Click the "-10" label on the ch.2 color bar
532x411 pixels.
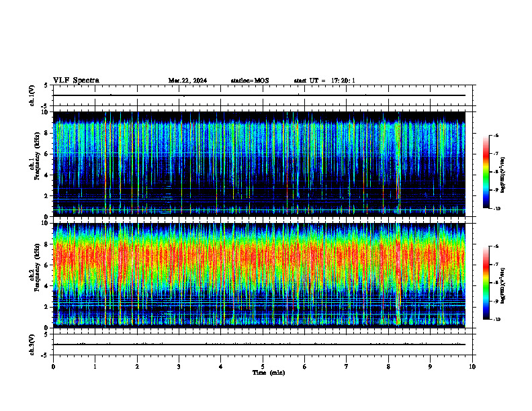[496, 320]
